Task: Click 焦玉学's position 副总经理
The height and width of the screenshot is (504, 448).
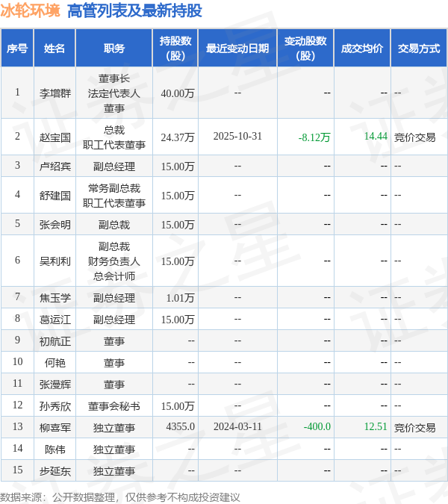Action: (114, 298)
